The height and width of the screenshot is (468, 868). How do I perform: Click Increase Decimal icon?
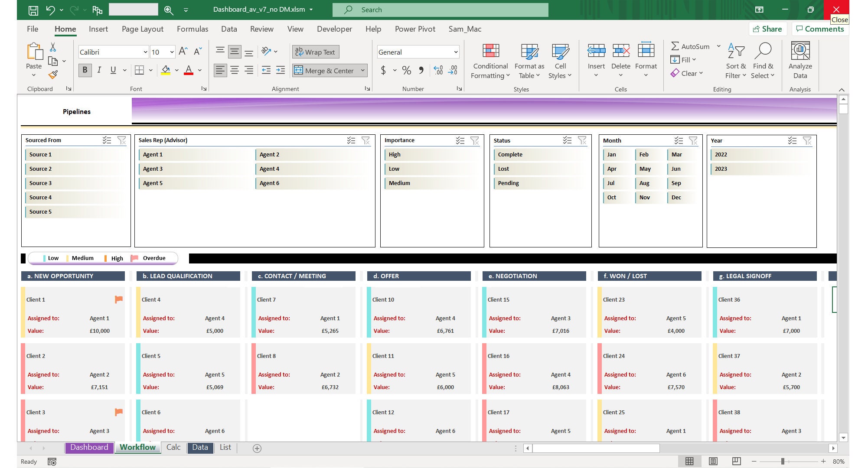click(438, 70)
